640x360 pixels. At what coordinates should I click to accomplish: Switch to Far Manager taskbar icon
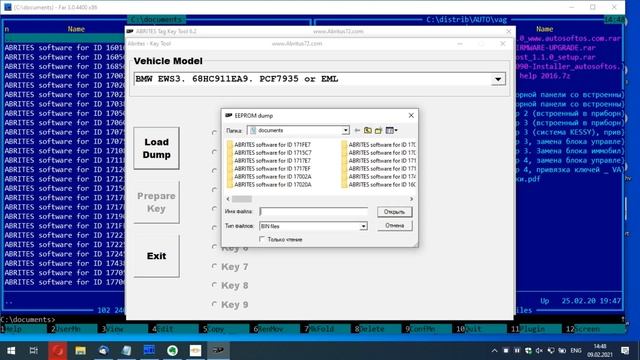tap(149, 351)
